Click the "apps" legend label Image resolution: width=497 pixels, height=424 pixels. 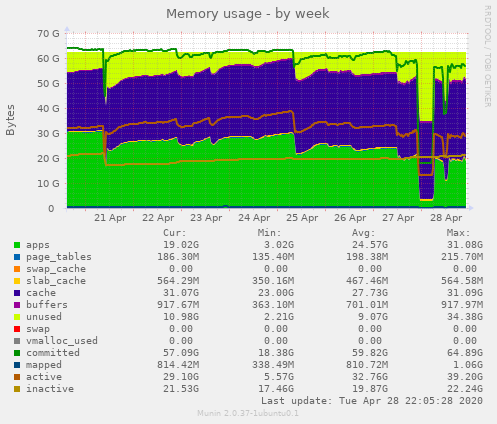(38, 245)
